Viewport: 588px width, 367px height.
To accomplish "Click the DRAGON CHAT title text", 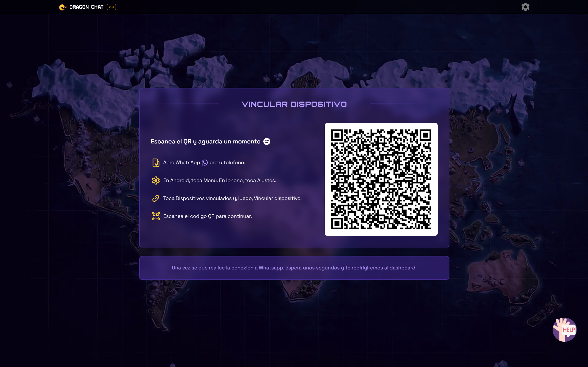I will click(x=86, y=7).
